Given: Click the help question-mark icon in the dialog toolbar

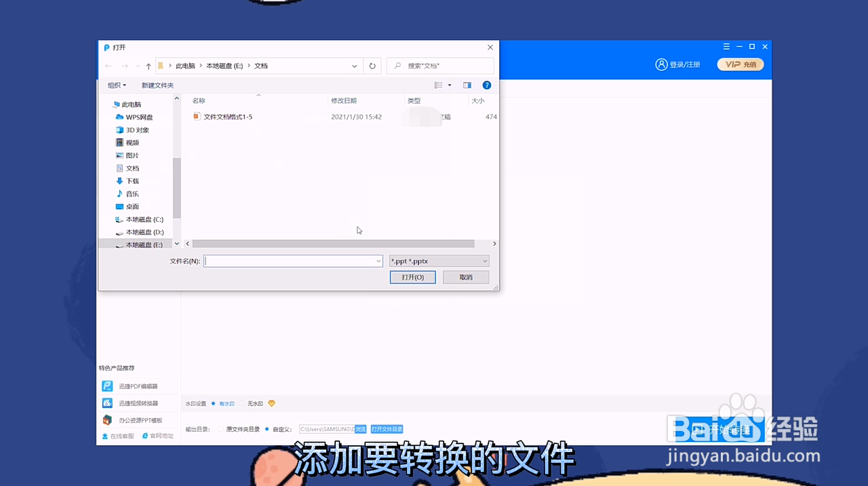Looking at the screenshot, I should 487,85.
